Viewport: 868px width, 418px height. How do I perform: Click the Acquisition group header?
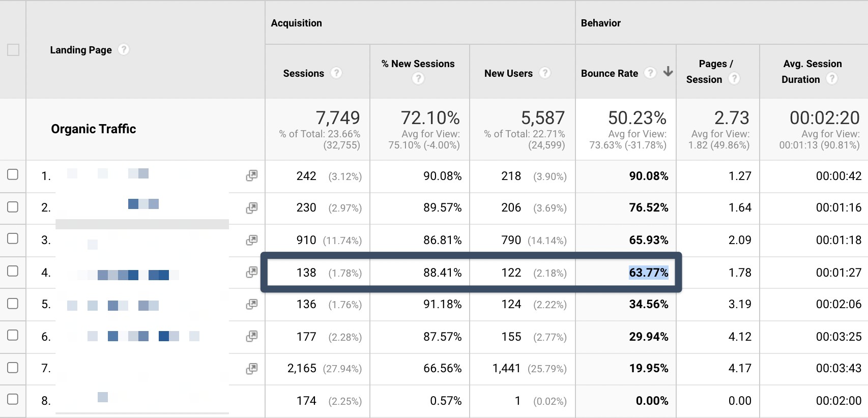point(297,23)
